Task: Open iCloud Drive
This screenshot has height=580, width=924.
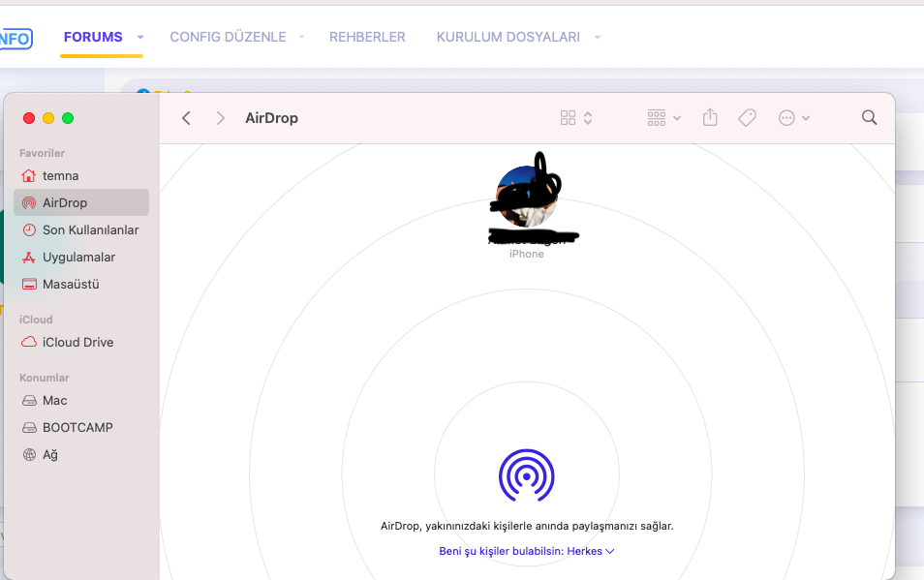Action: point(78,342)
